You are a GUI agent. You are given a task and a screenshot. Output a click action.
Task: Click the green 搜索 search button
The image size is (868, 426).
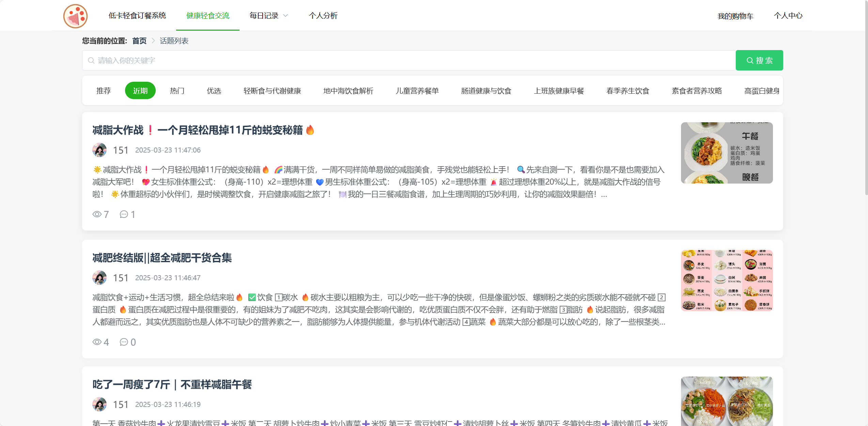point(759,60)
